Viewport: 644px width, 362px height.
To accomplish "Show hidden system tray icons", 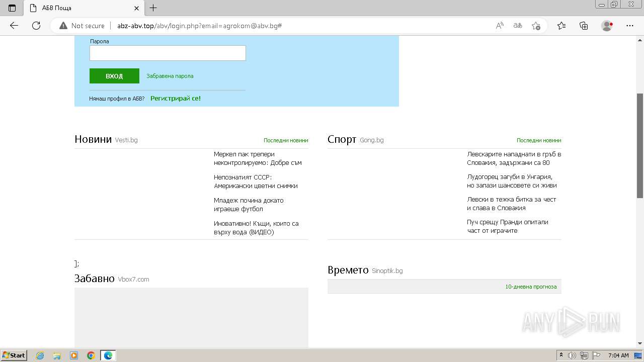I will (x=561, y=355).
